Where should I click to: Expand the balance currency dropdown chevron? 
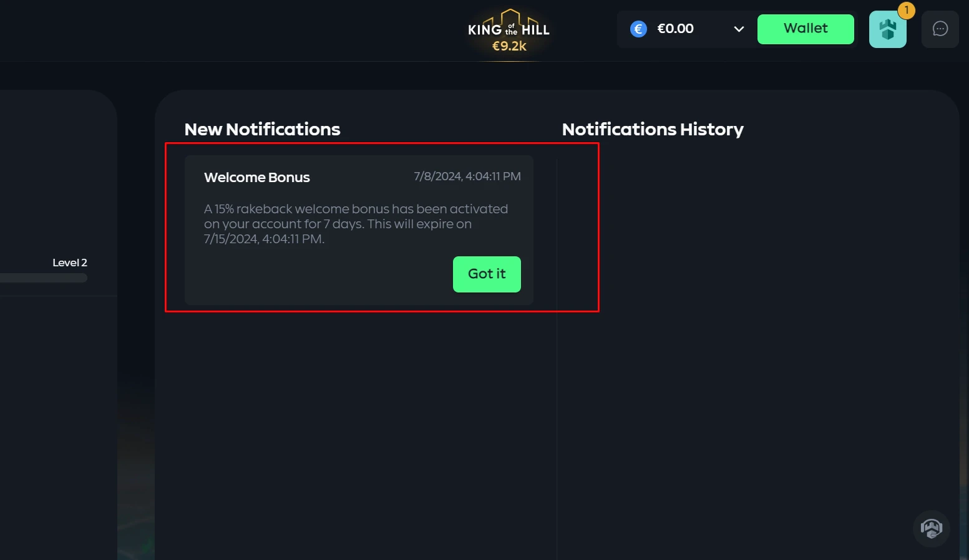pos(739,29)
